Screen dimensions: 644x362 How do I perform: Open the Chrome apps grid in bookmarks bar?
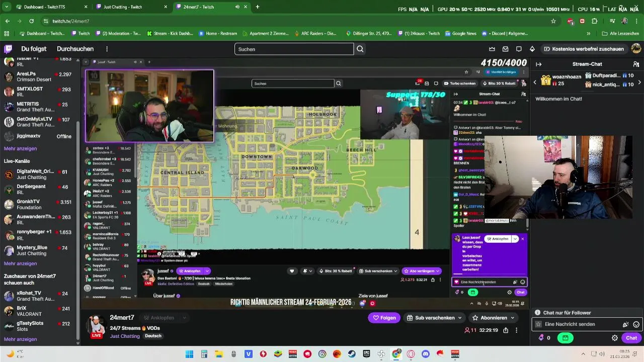point(7,34)
